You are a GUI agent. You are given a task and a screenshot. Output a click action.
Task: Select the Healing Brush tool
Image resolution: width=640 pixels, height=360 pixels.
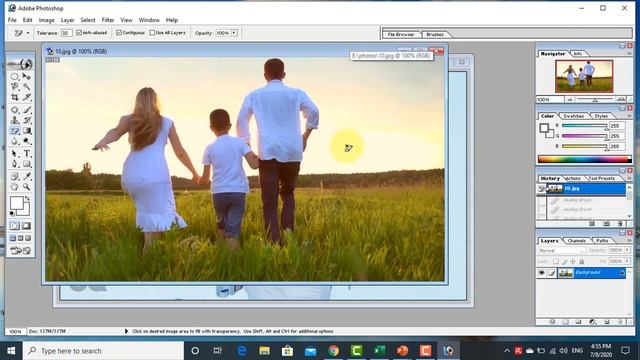coord(15,110)
